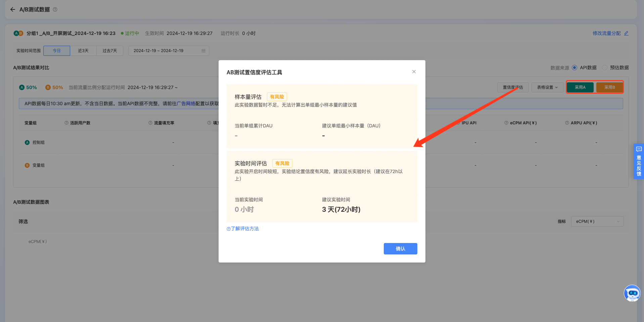Click the orange 采用B button
The width and height of the screenshot is (644, 322).
pyautogui.click(x=609, y=87)
